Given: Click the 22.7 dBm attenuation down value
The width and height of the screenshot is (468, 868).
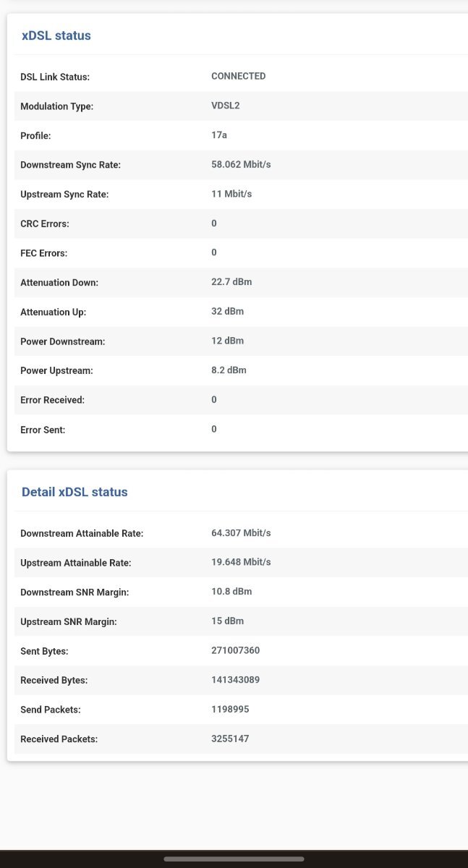Looking at the screenshot, I should click(x=231, y=282).
